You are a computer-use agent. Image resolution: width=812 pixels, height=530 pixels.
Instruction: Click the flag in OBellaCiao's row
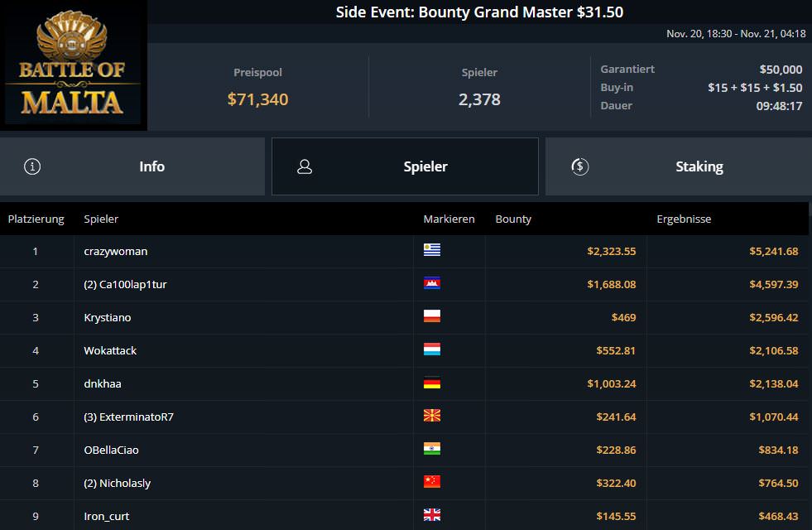[431, 450]
